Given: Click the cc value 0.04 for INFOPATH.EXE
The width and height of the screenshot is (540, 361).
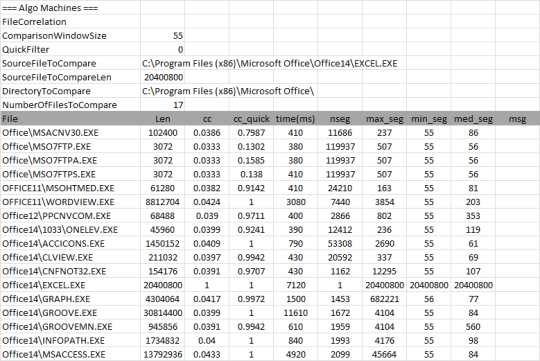Looking at the screenshot, I should click(x=207, y=340).
